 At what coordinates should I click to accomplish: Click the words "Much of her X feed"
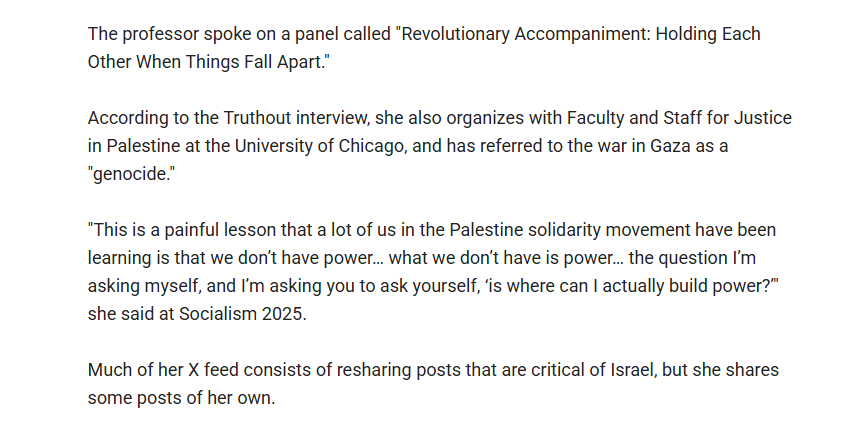point(159,370)
